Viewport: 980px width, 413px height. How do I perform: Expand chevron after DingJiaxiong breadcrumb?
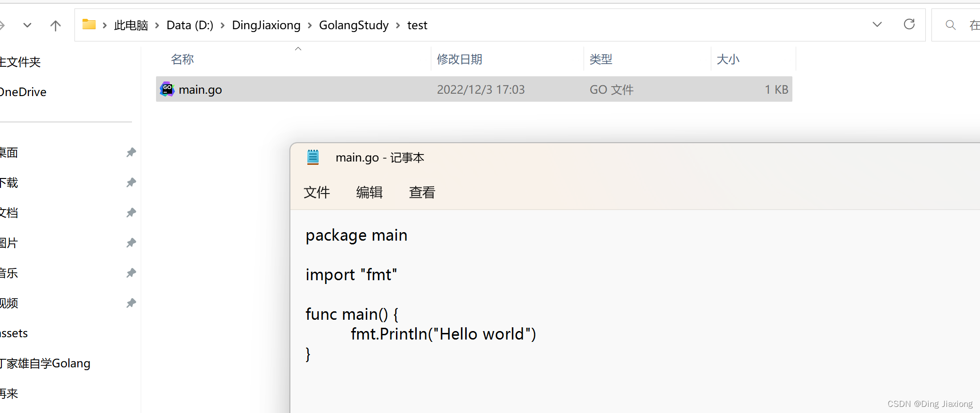310,25
